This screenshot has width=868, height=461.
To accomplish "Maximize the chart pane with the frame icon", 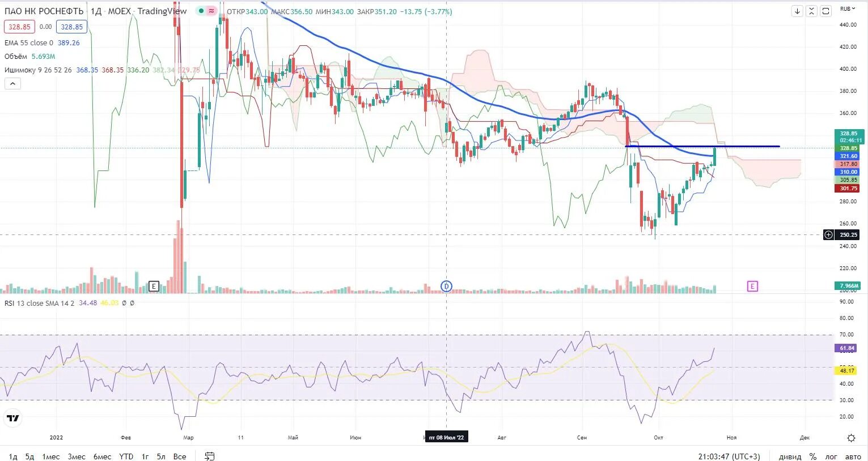I will point(826,11).
